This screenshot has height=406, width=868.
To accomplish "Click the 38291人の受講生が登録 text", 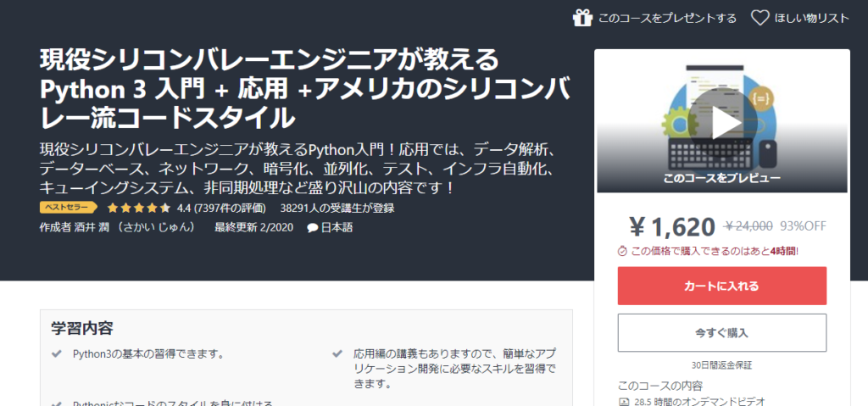I will 337,209.
